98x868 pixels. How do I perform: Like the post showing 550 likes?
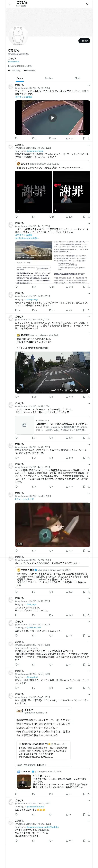[52, 138]
